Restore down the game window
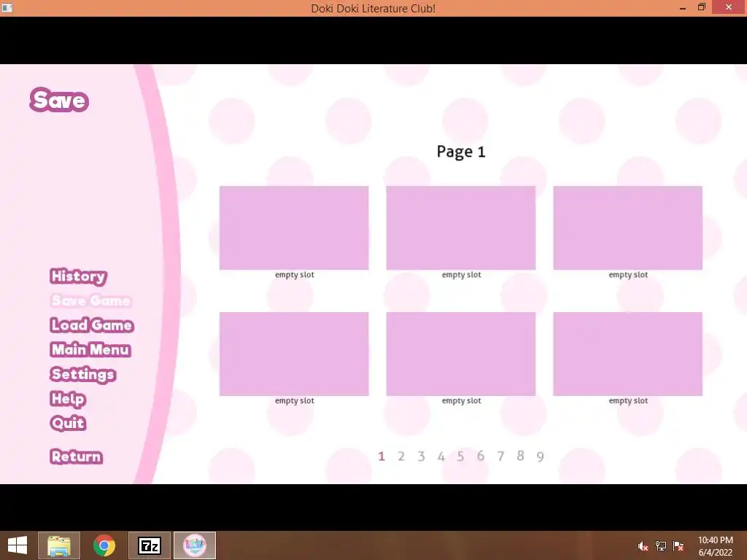 click(x=702, y=7)
